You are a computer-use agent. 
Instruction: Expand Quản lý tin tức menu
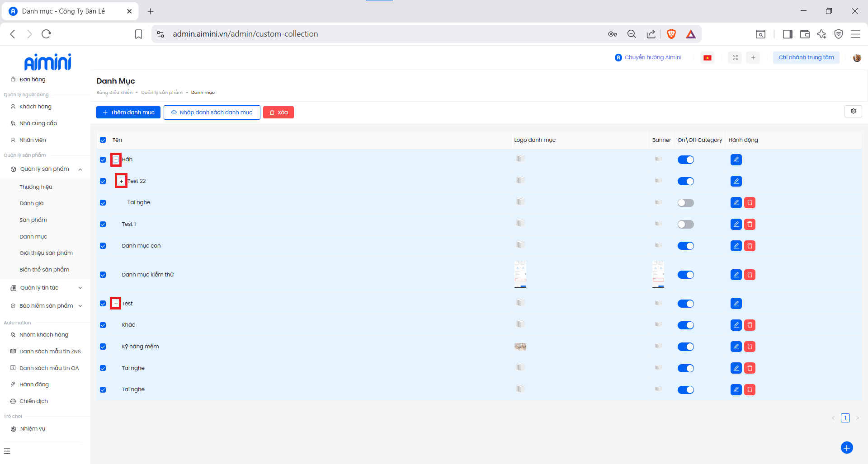pyautogui.click(x=45, y=288)
